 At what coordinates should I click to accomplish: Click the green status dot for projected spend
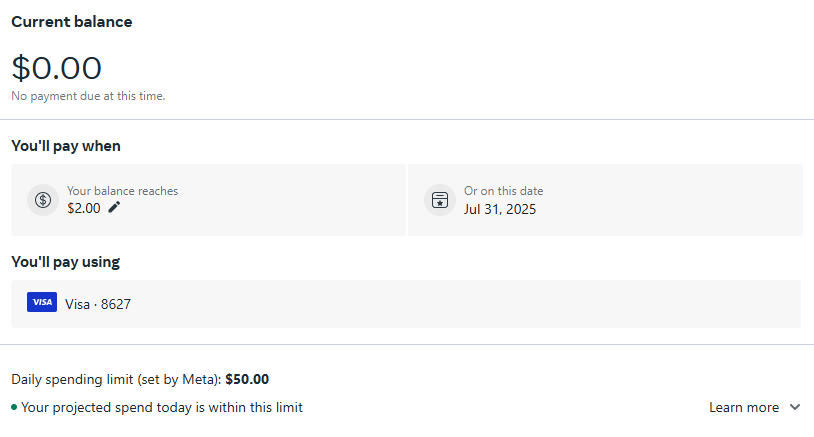coord(14,407)
